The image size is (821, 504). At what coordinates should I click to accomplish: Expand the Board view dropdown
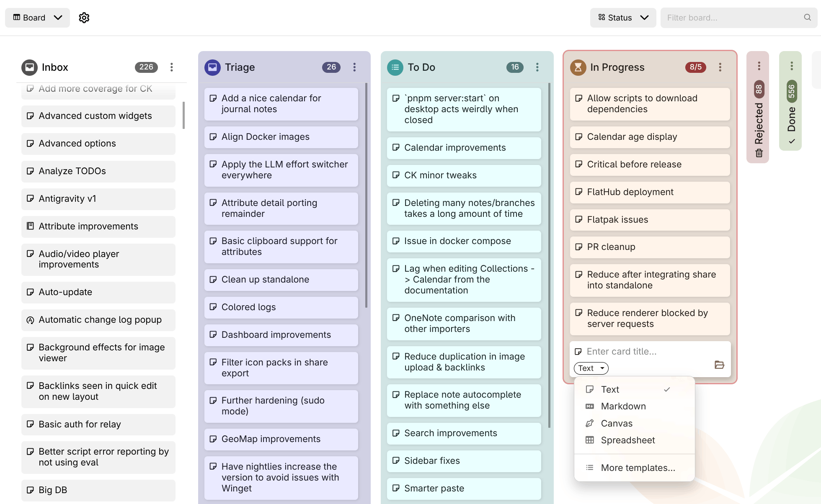(x=37, y=18)
